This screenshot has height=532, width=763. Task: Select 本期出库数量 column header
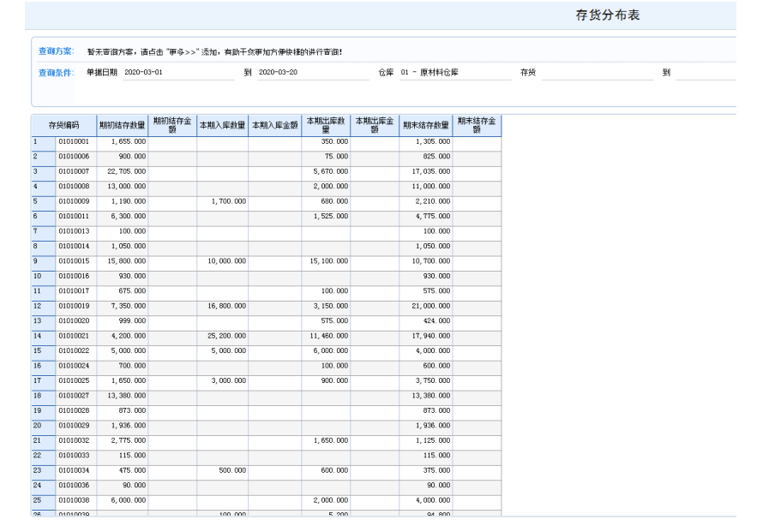pyautogui.click(x=326, y=125)
